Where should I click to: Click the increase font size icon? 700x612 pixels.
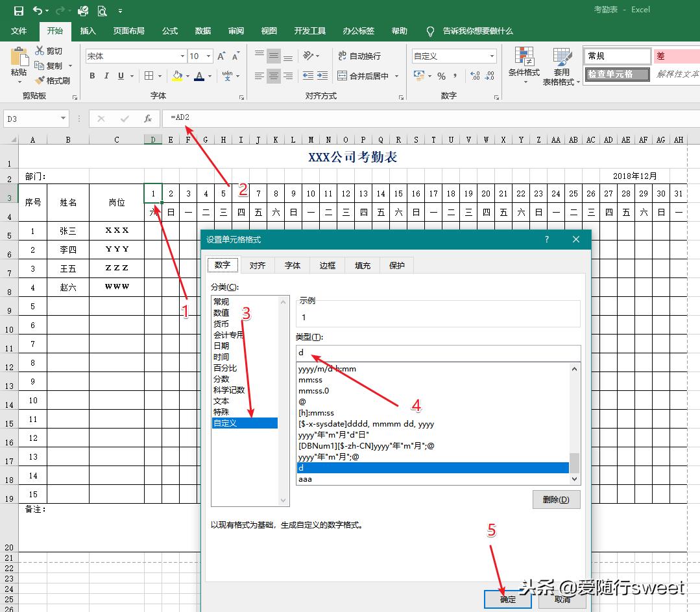[222, 56]
